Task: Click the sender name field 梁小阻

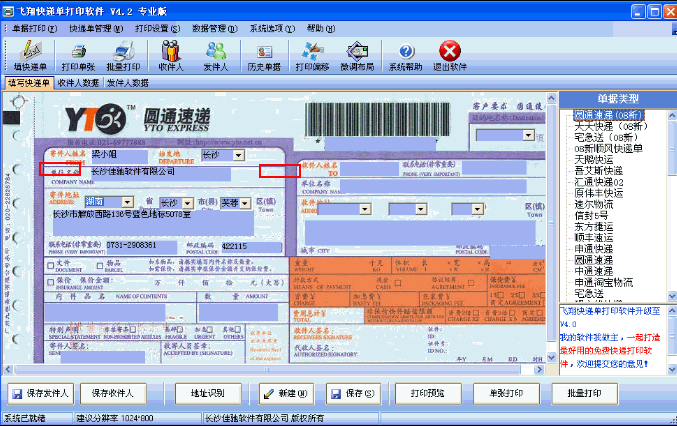Action: click(x=120, y=155)
